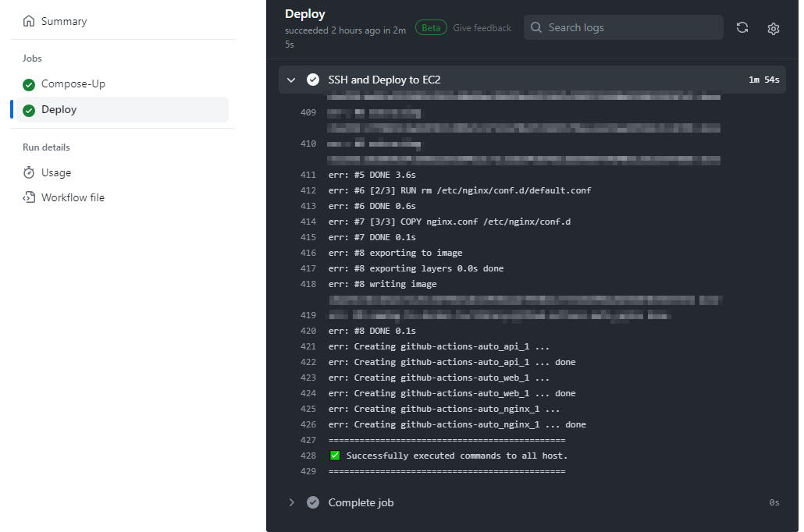Viewport: 804px width, 532px height.
Task: Click log line number 428
Action: tap(308, 456)
